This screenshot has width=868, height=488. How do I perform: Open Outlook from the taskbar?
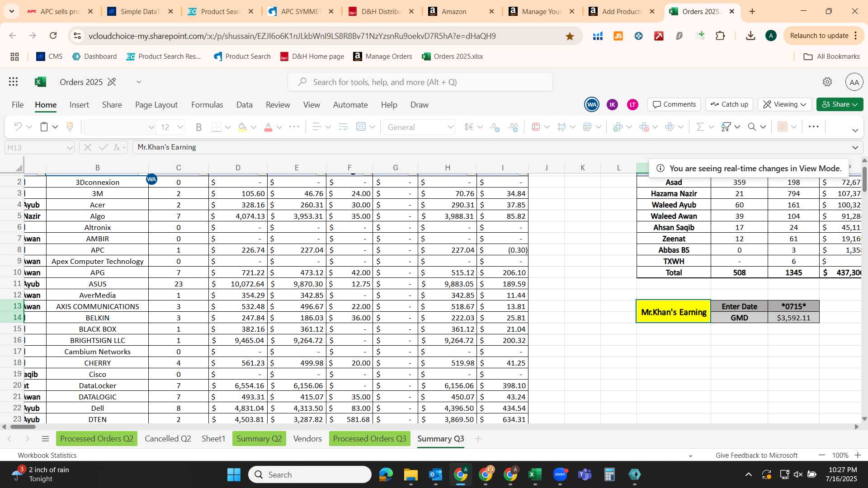coord(435,474)
